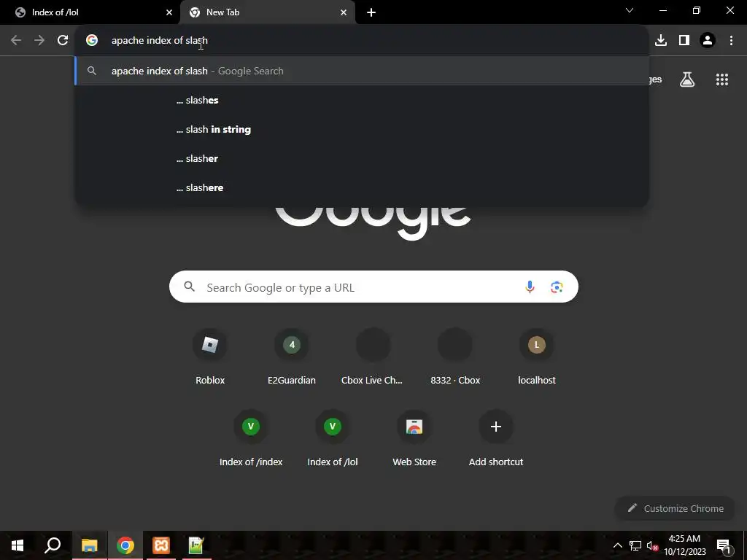This screenshot has width=747, height=560.
Task: Click Customize Chrome button
Action: (x=676, y=508)
